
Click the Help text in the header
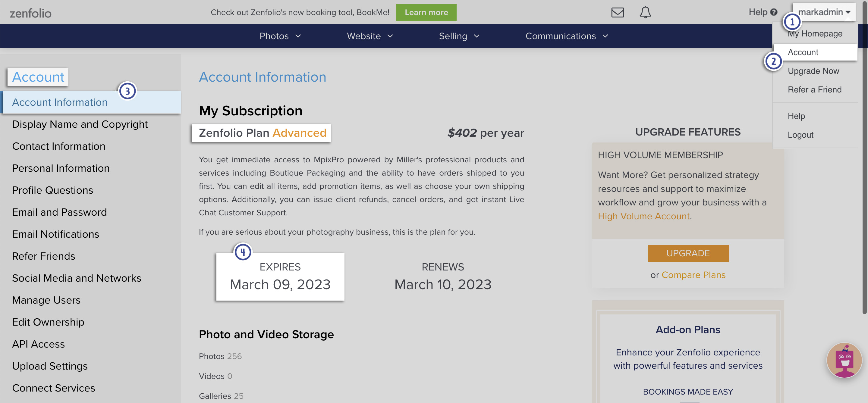pos(758,12)
